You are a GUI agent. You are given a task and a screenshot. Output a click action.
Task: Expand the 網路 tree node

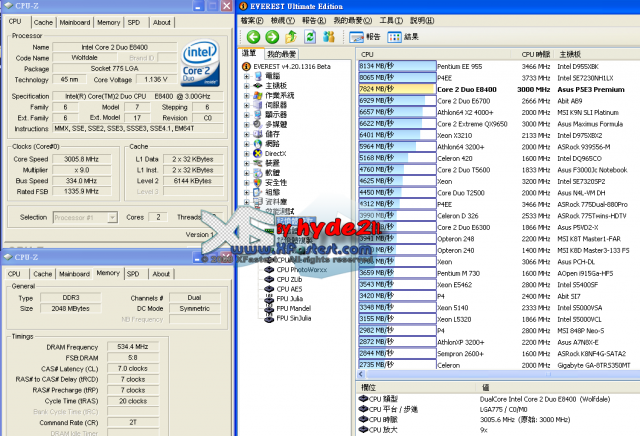click(247, 144)
